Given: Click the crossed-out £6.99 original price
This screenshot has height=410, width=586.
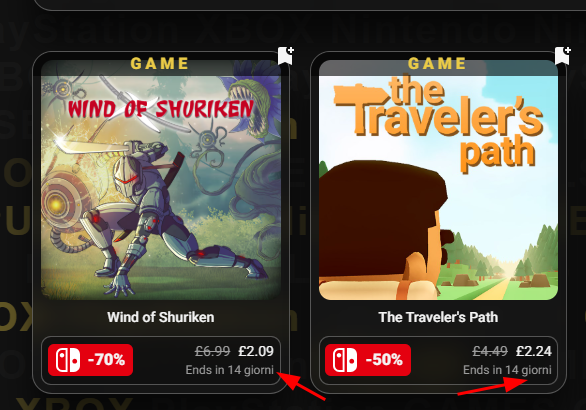Looking at the screenshot, I should click(x=213, y=351).
